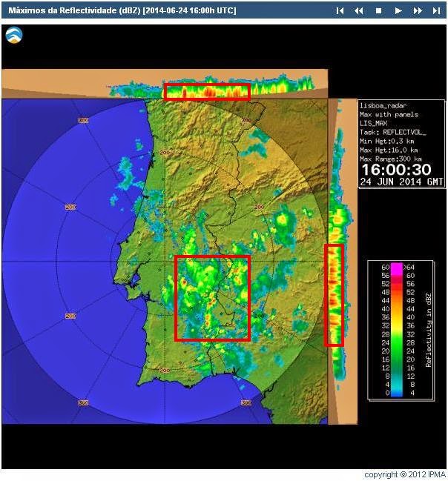
Task: Click the IPMA logo icon
Action: coord(14,35)
